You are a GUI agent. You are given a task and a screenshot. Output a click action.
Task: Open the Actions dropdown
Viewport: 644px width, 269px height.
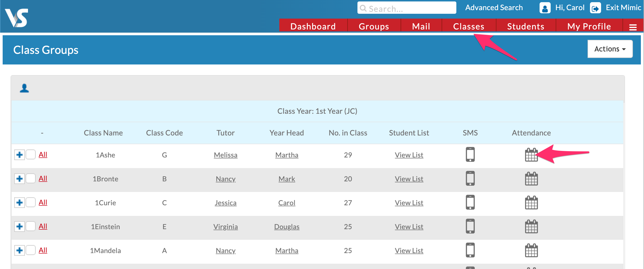pos(610,49)
